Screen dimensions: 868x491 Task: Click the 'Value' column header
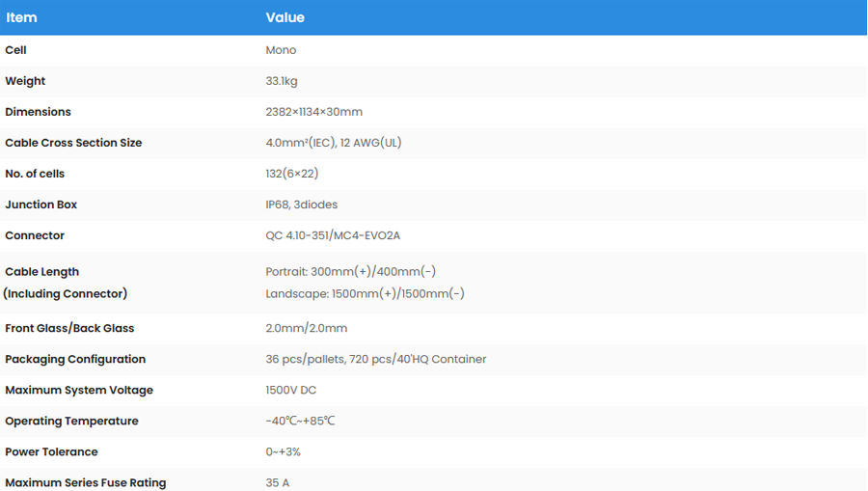point(285,17)
